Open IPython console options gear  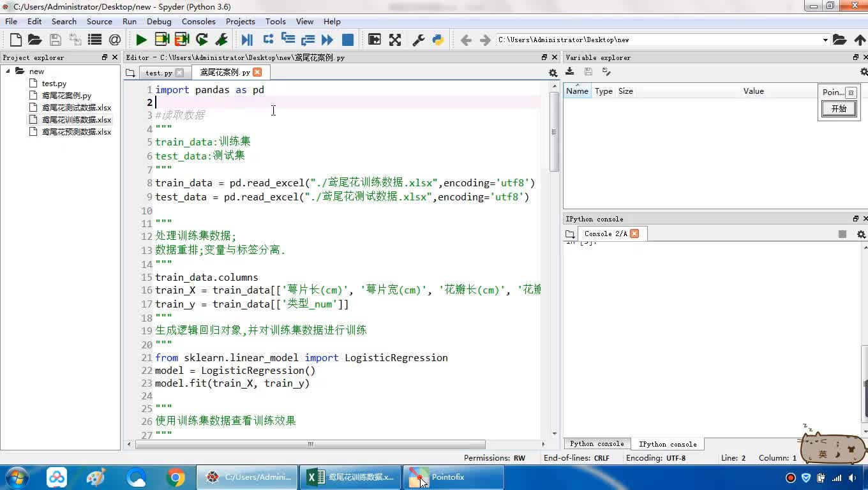tap(861, 234)
